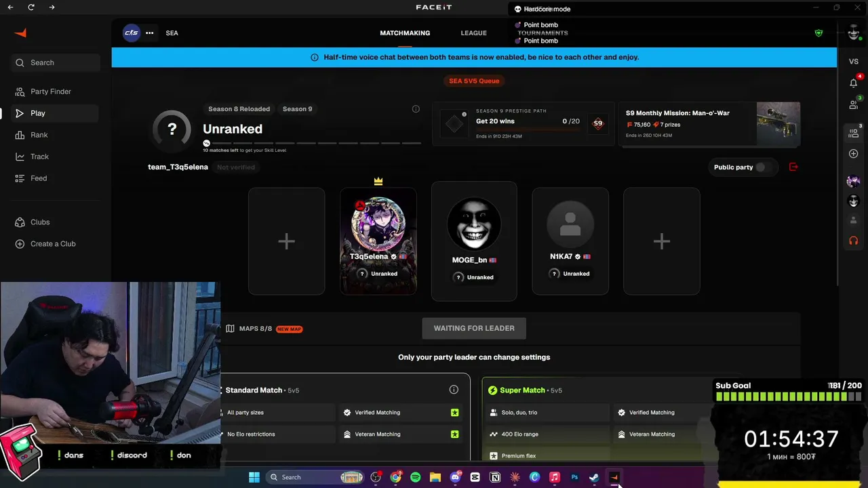The height and width of the screenshot is (488, 868).
Task: Open the Tournaments tab
Action: (x=542, y=33)
